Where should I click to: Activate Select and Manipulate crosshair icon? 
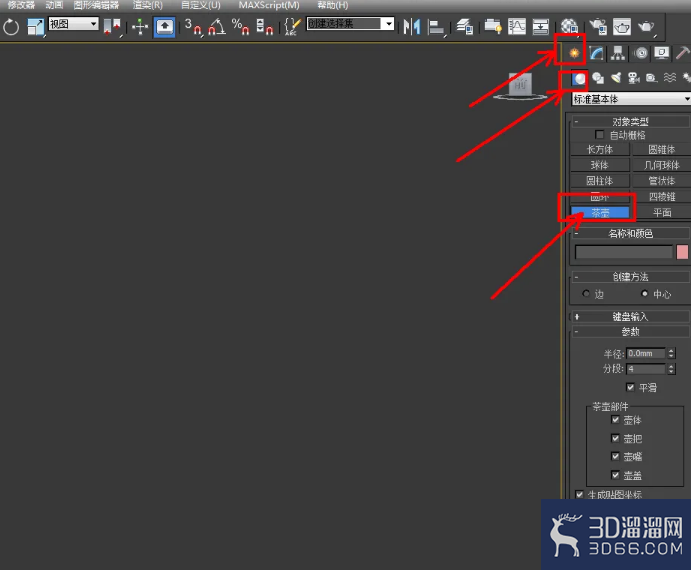coord(140,27)
